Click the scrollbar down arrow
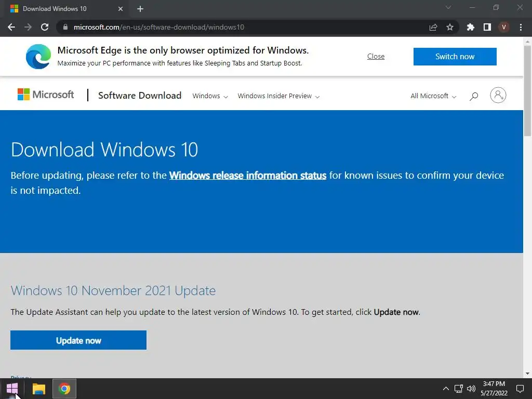The image size is (532, 399). click(527, 374)
